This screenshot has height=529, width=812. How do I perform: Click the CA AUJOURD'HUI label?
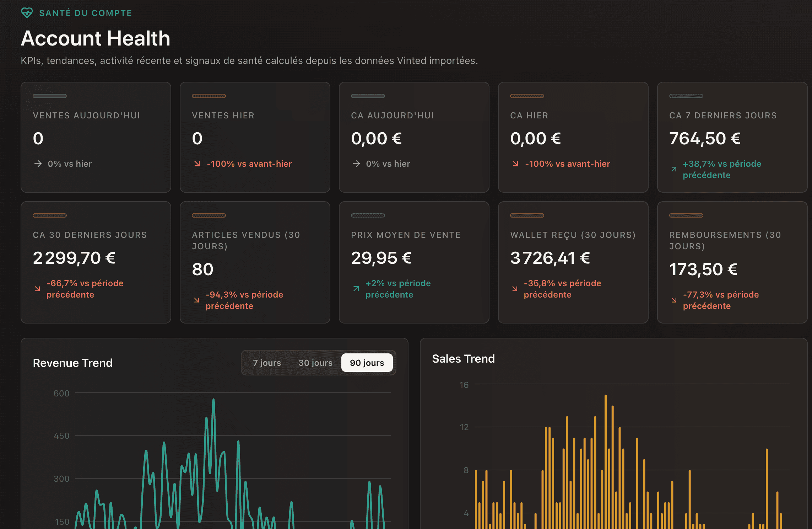(393, 116)
